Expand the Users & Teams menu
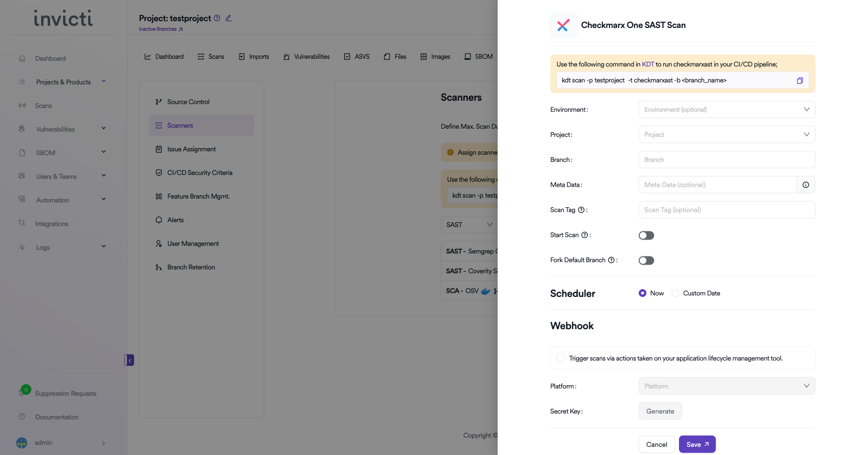Viewport: 868px width, 455px height. (104, 175)
